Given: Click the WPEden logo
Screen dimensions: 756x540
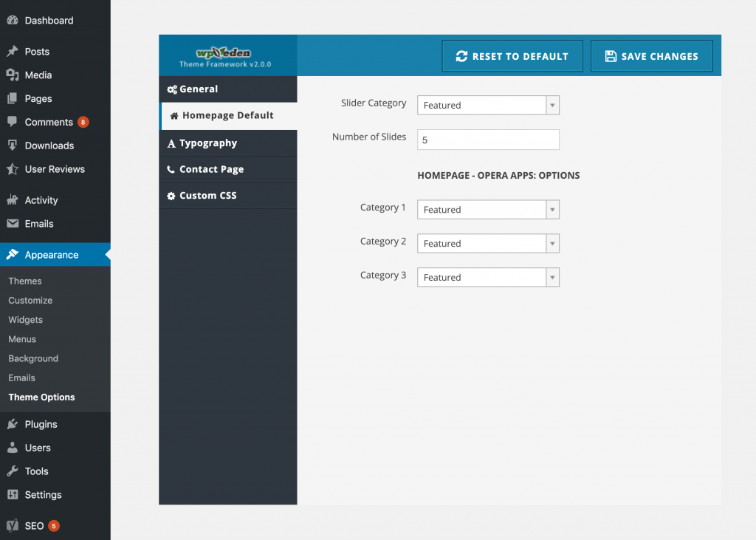Looking at the screenshot, I should tap(223, 53).
